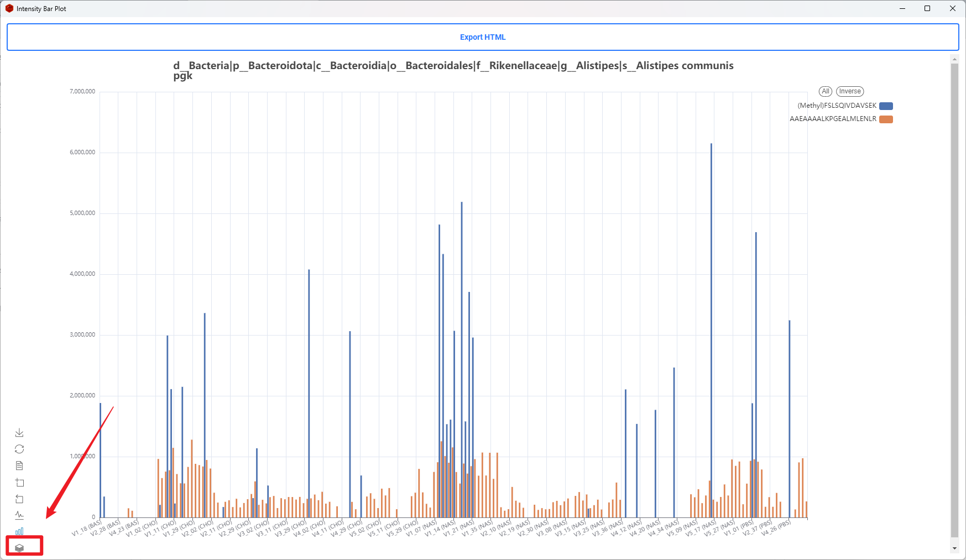Click the V1_18 (BAS) axis label
This screenshot has width=966, height=560.
(x=87, y=527)
